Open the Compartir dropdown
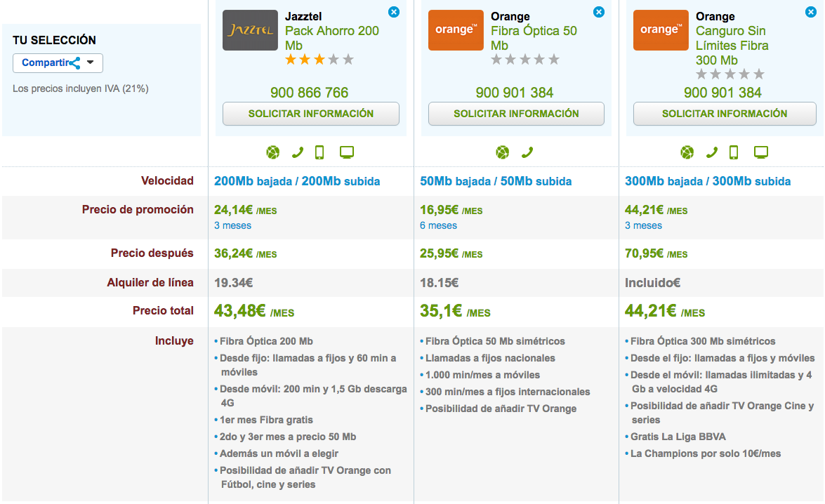The height and width of the screenshot is (504, 825). pos(58,63)
